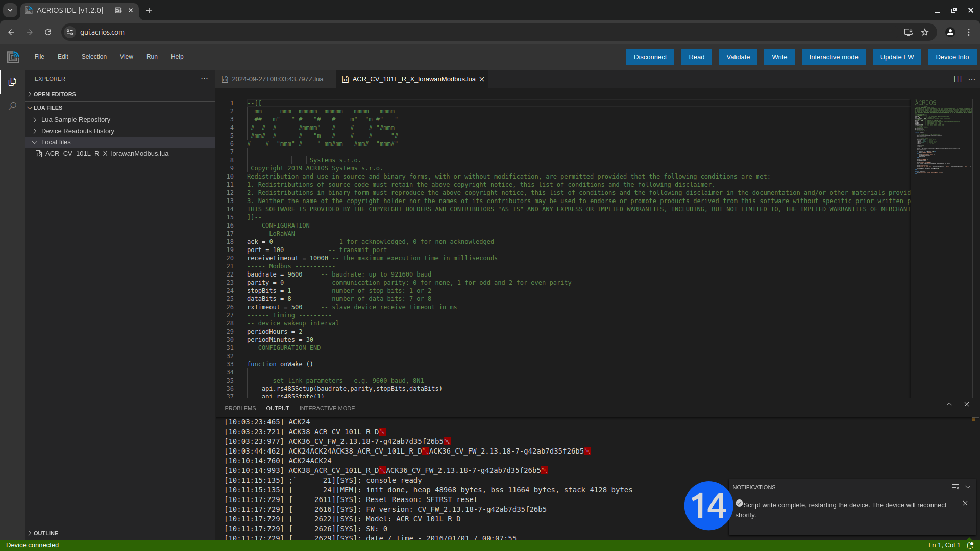The height and width of the screenshot is (551, 980).
Task: Click the Disconnect button
Action: (650, 57)
